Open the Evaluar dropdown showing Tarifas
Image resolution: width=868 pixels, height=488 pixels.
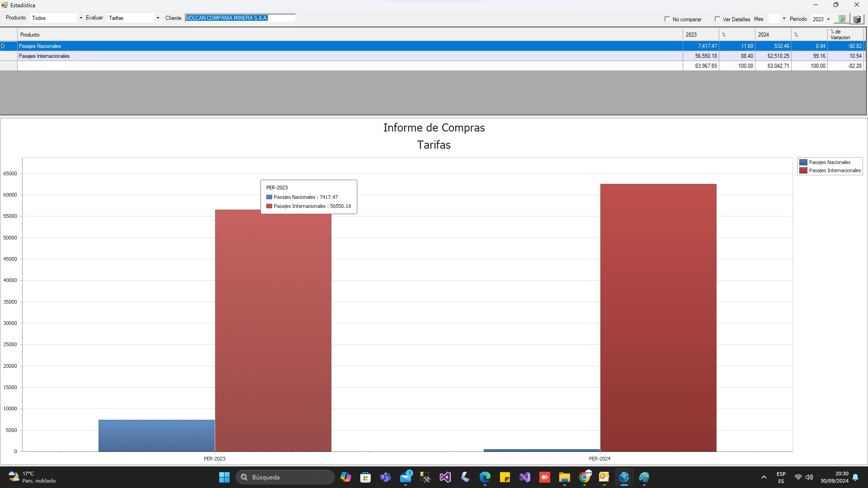click(x=157, y=18)
